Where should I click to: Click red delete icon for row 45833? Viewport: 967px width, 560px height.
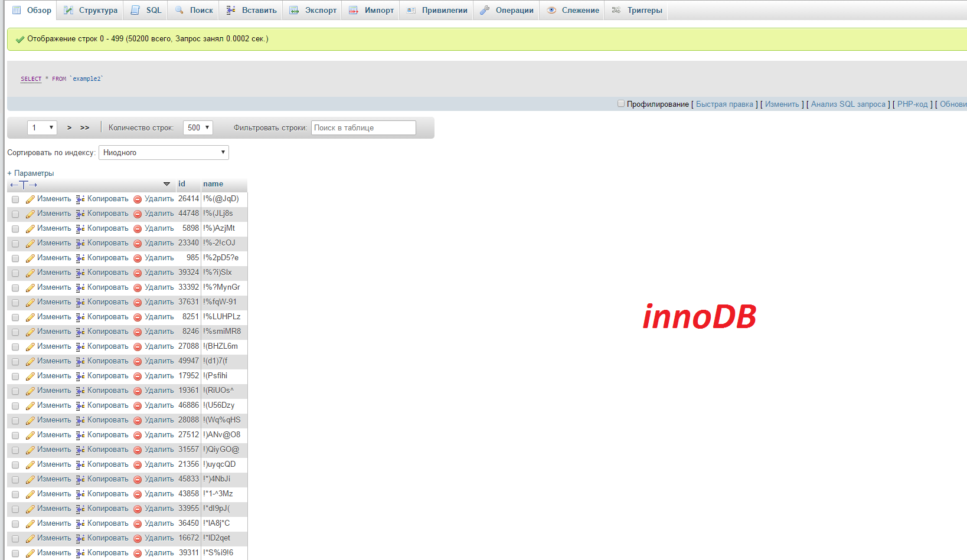click(x=138, y=480)
